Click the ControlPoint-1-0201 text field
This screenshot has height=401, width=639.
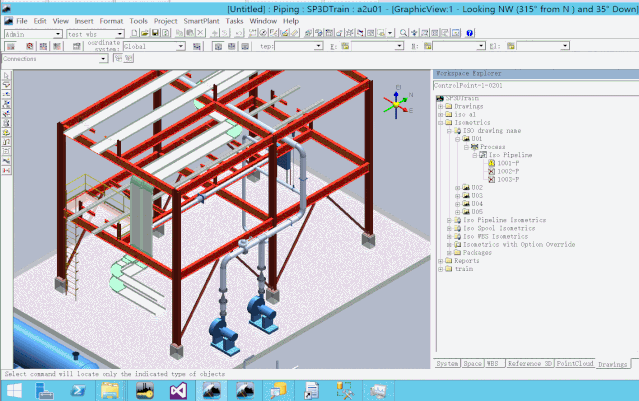[x=535, y=86]
